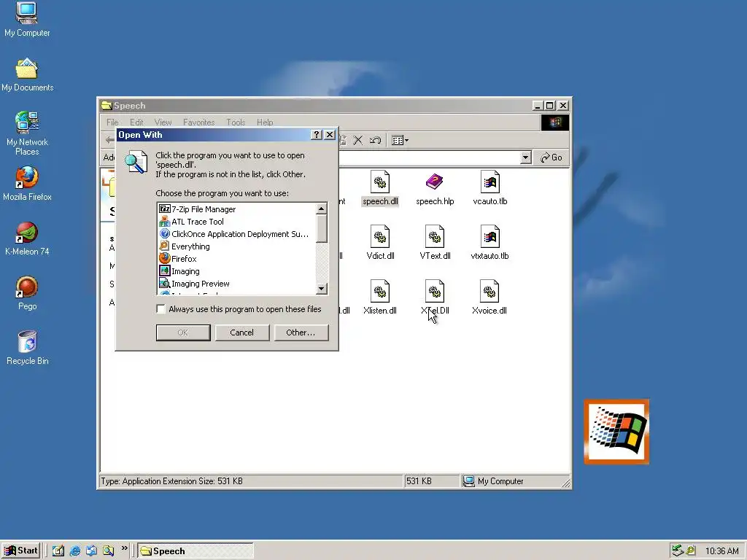Click Delete X icon in Speech toolbar

[357, 140]
